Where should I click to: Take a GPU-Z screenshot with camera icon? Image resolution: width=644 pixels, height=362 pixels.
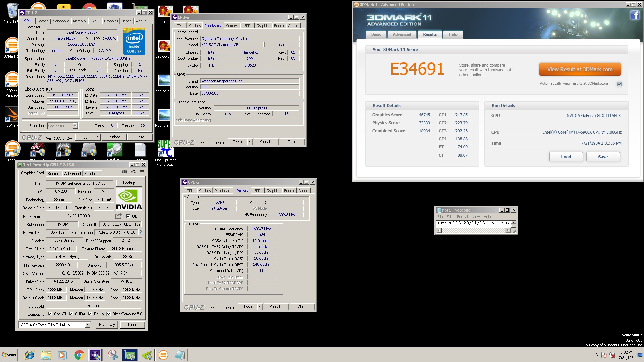(124, 172)
